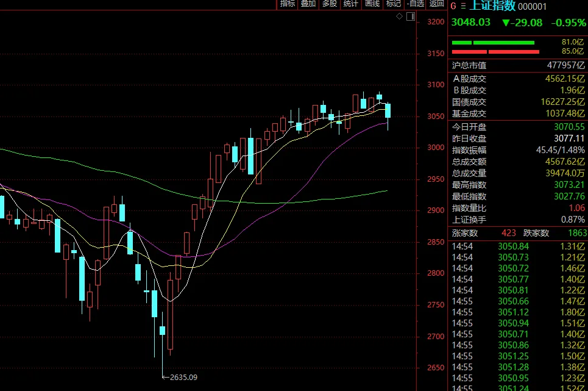Click the diamond icon above the chart
Viewport: 588px width, 391px height.
399,16
